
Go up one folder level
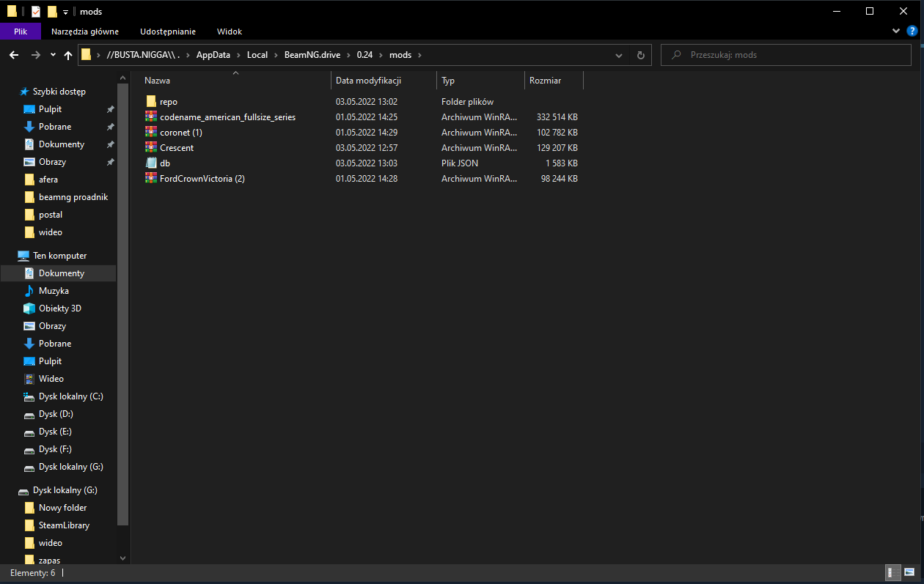coord(68,55)
